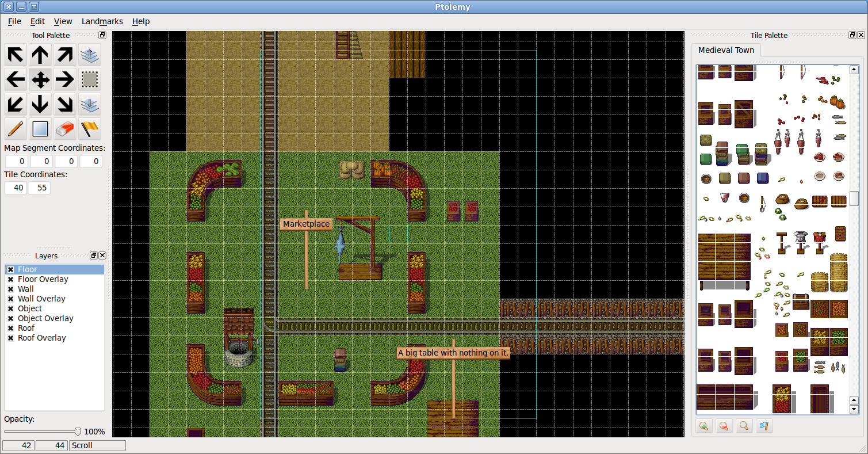Toggle the Roof layer checkbox
Screen dimensions: 868x454
point(10,328)
